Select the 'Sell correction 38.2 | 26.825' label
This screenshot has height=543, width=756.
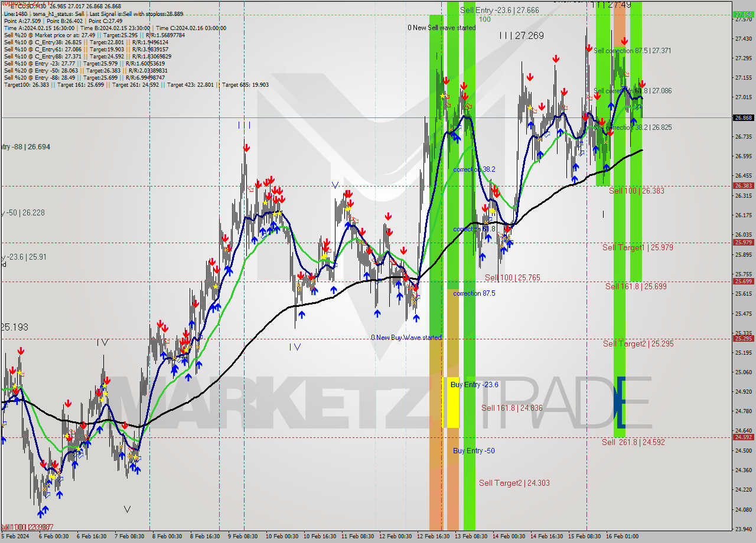632,127
